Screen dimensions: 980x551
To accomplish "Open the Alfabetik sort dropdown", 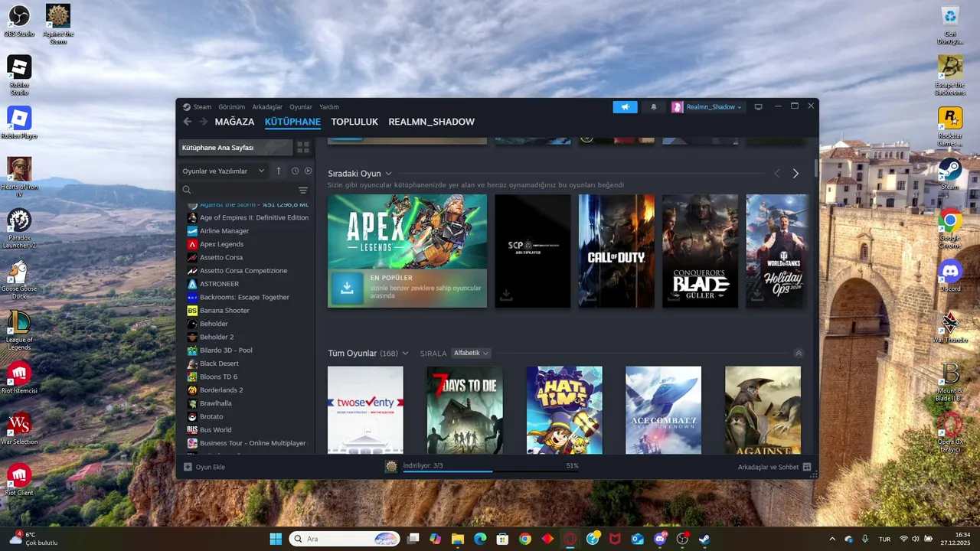I will 471,353.
